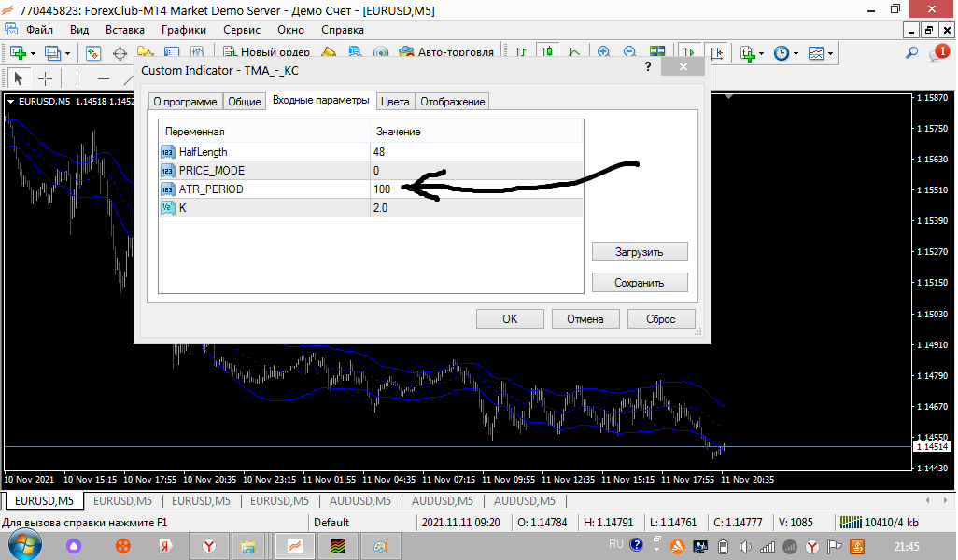Open a new chart with the green plus icon
Viewport: 958px width, 560px height.
(x=18, y=53)
